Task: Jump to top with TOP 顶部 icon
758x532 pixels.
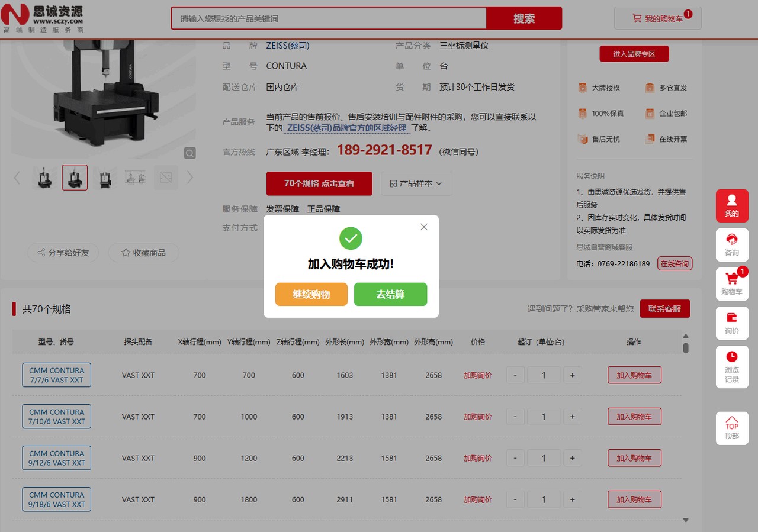Action: [x=732, y=429]
